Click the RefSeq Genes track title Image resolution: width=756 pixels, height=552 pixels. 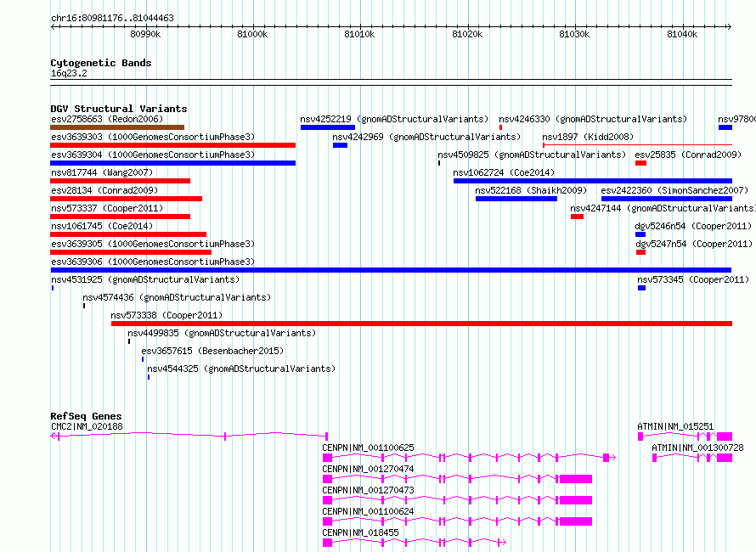click(86, 416)
